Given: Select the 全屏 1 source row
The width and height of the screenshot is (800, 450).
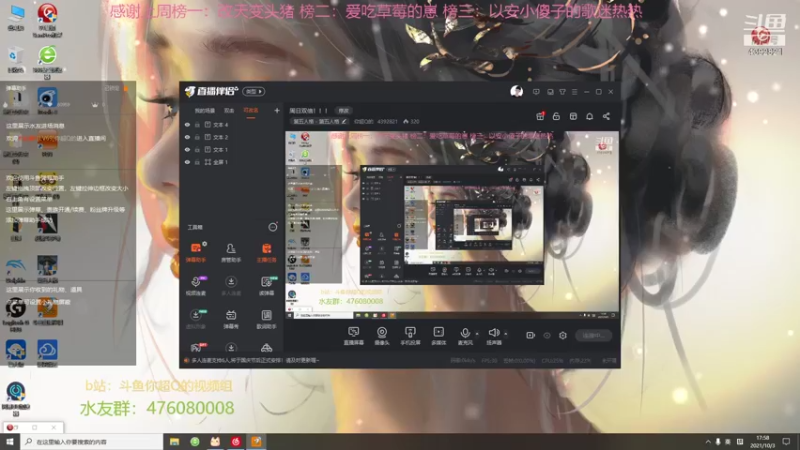Looking at the screenshot, I should pyautogui.click(x=232, y=162).
